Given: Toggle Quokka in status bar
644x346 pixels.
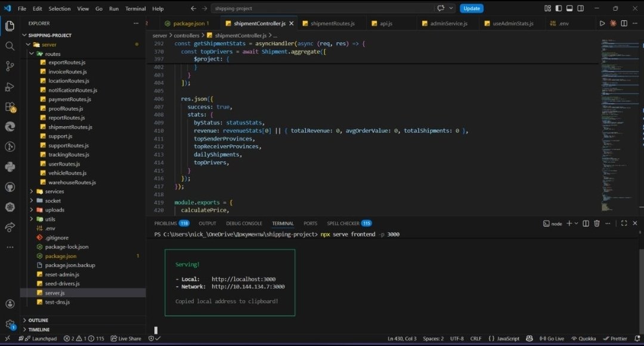Looking at the screenshot, I should click(584, 339).
